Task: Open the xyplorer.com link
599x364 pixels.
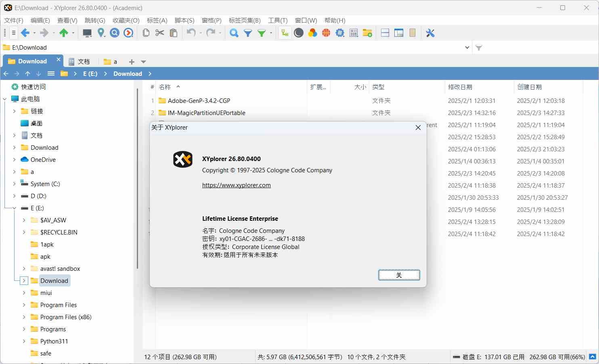Action: tap(237, 185)
